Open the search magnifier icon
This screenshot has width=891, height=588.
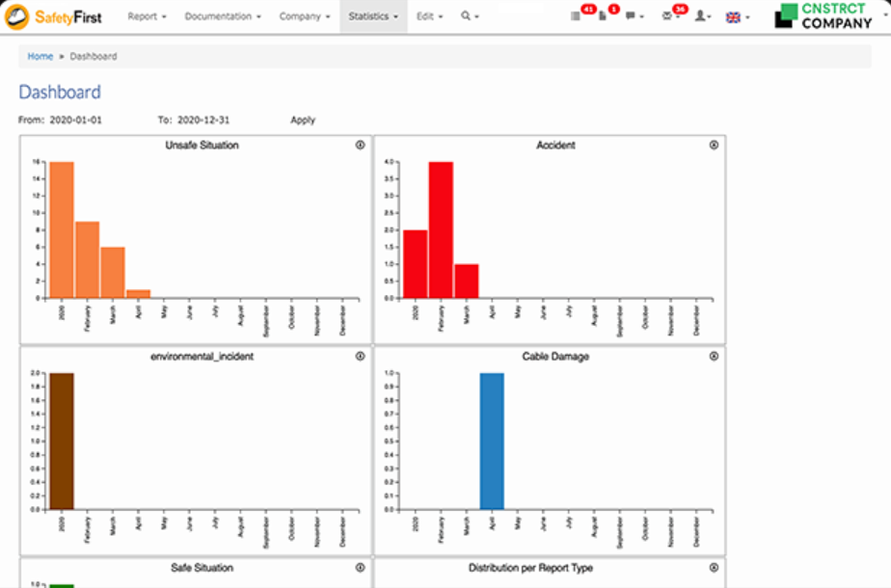467,16
